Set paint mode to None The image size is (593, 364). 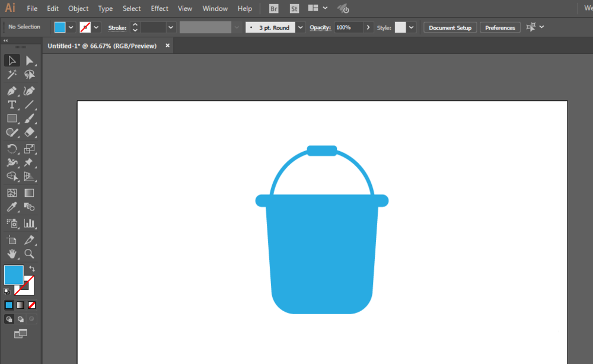32,305
